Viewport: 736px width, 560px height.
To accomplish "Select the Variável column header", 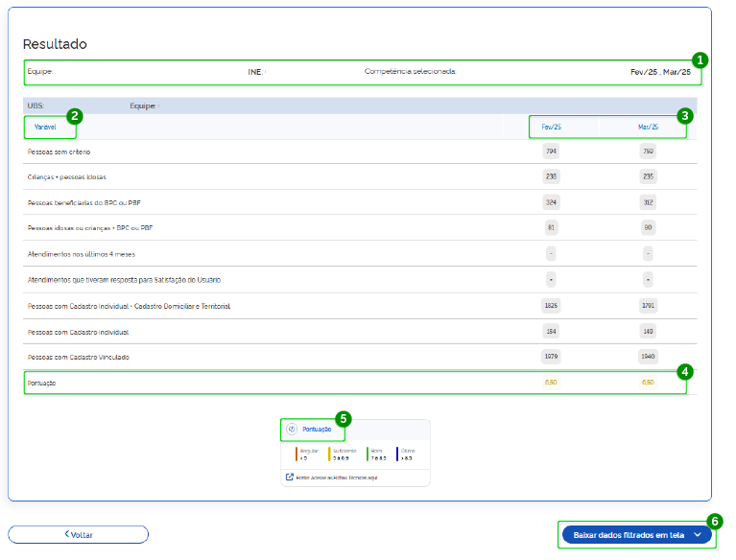I will (45, 127).
